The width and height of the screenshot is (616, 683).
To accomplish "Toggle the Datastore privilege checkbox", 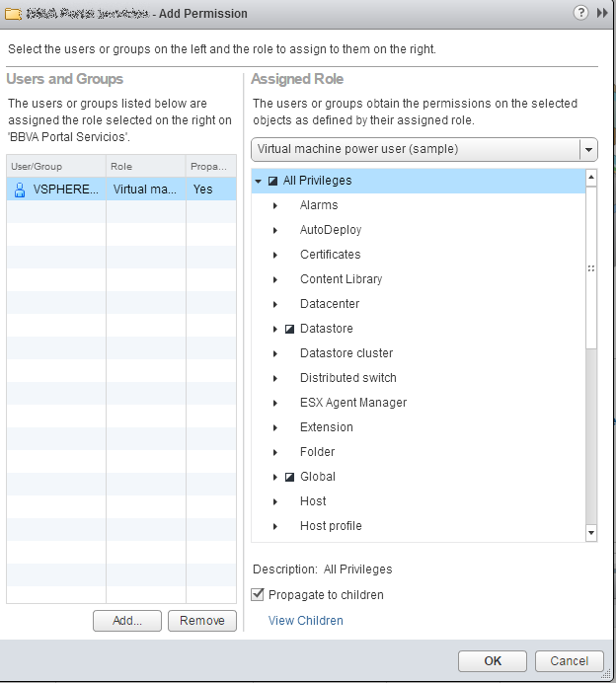I will point(289,329).
